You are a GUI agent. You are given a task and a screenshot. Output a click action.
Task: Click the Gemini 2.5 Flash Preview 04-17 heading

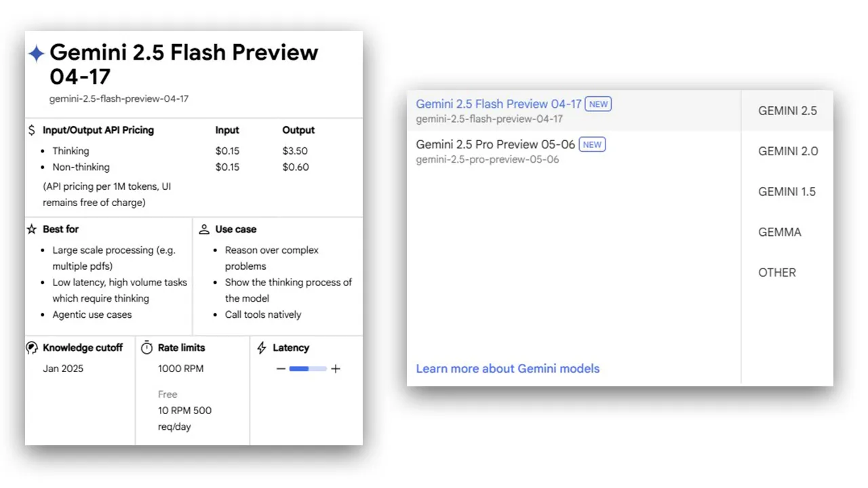(184, 64)
